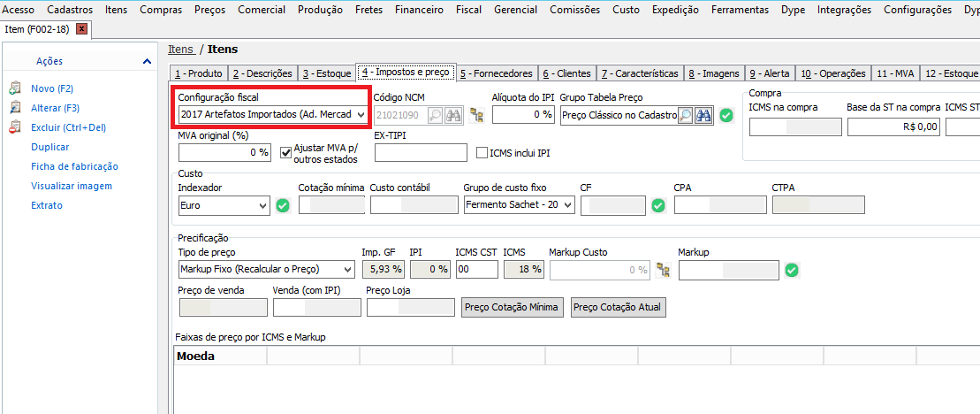Image resolution: width=980 pixels, height=414 pixels.
Task: Click the Moeda column header
Action: (x=220, y=356)
